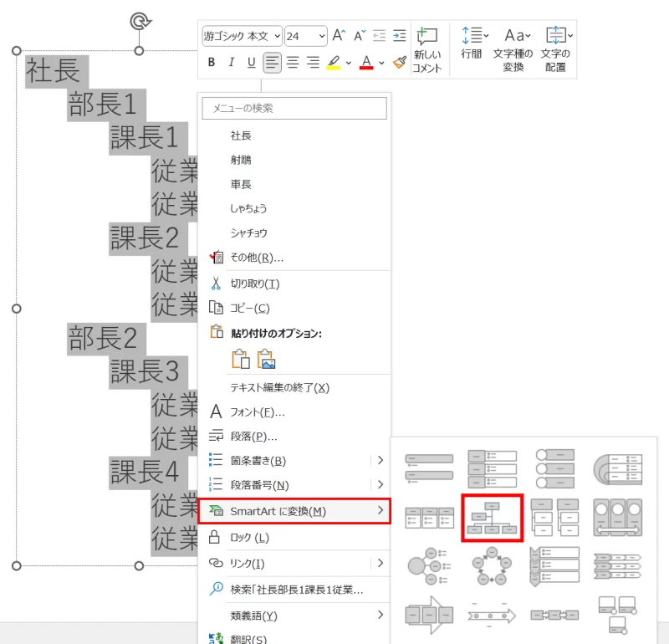Click the keep-text paste option icon
The height and width of the screenshot is (644, 669).
pos(240,360)
